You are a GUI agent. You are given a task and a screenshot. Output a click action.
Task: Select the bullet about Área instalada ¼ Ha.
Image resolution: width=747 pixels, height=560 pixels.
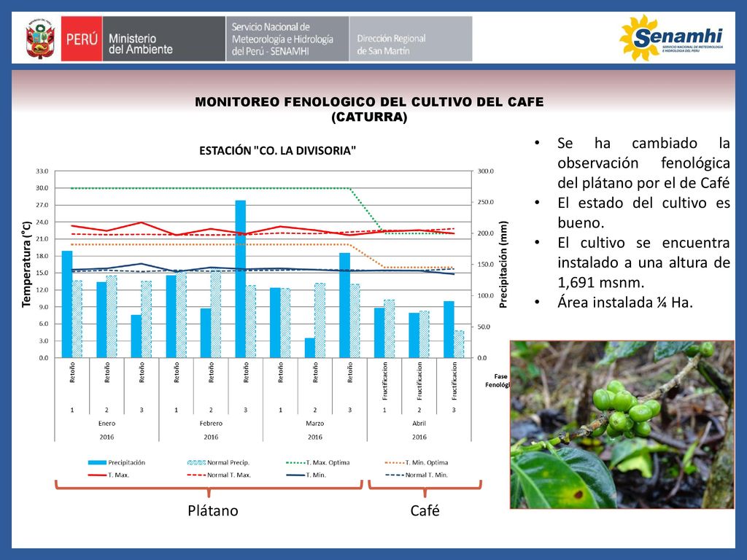pos(625,303)
